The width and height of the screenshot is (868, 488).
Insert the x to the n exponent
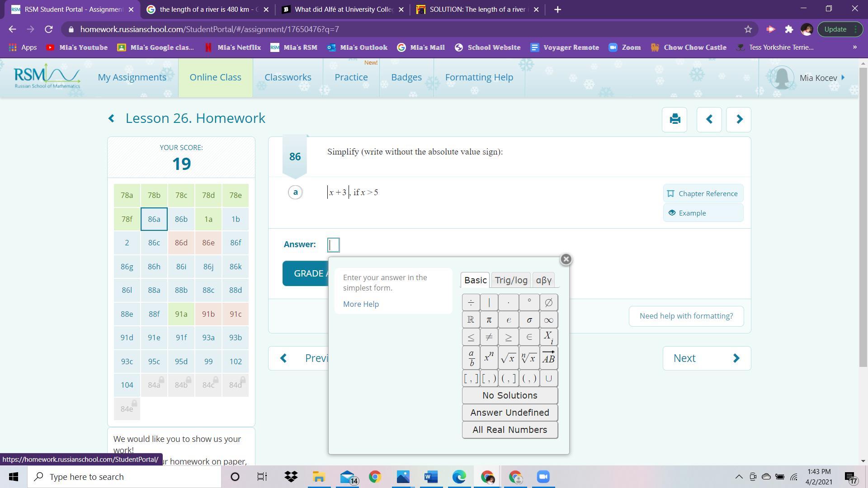point(489,358)
